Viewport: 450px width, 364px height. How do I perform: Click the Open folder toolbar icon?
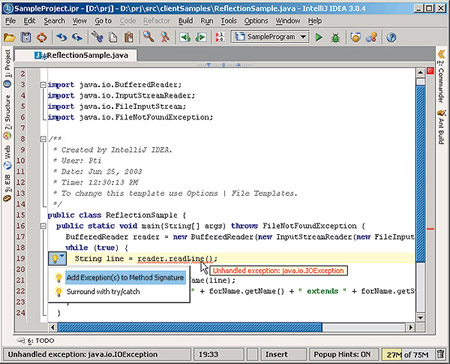pyautogui.click(x=10, y=37)
